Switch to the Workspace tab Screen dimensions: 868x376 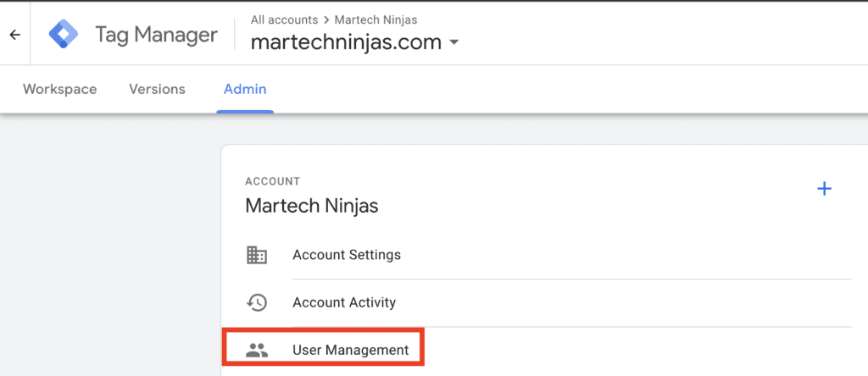[60, 89]
